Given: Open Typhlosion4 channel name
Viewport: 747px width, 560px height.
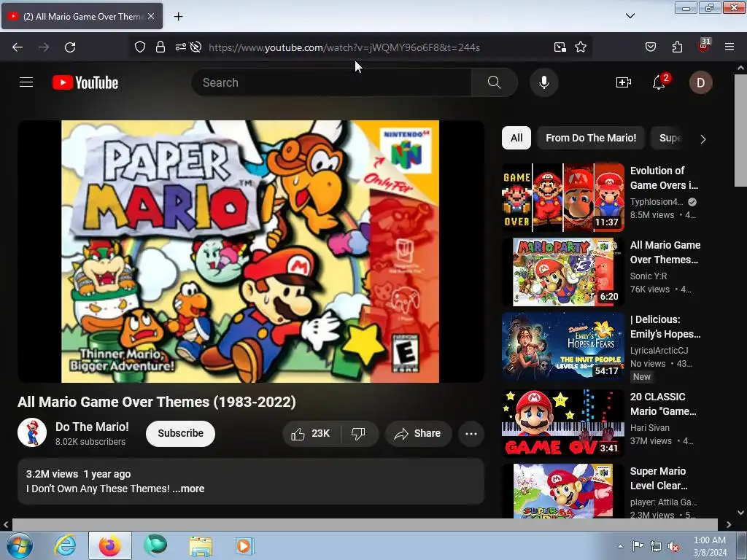Looking at the screenshot, I should click(x=657, y=202).
